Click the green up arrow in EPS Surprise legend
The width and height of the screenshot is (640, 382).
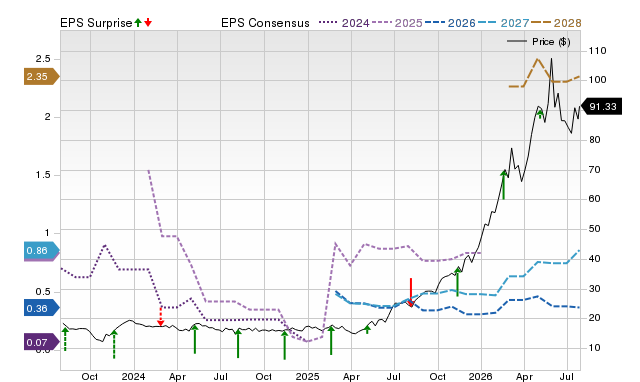coord(138,22)
